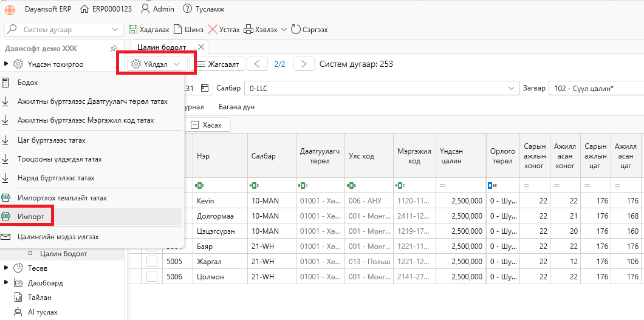Viewport: 644px width, 320px height.
Task: Choose Бодох from the menu
Action: click(91, 83)
